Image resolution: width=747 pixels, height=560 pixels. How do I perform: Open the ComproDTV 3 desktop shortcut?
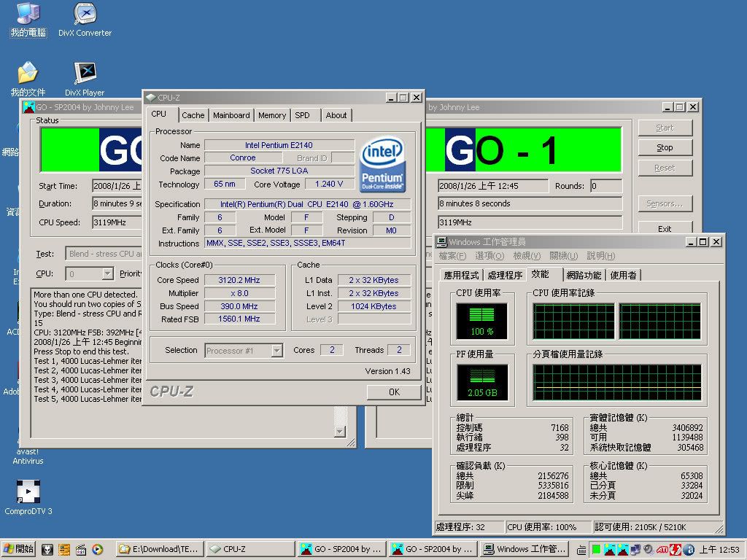[x=28, y=497]
